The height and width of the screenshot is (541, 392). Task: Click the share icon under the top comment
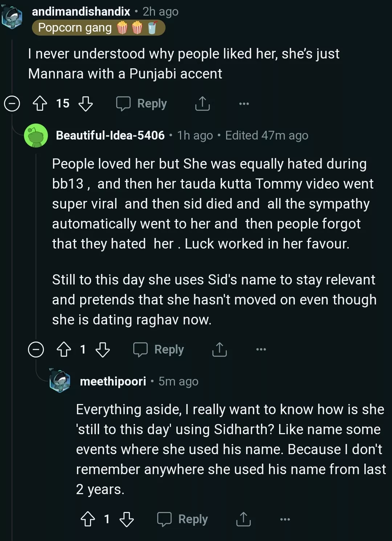(x=203, y=104)
